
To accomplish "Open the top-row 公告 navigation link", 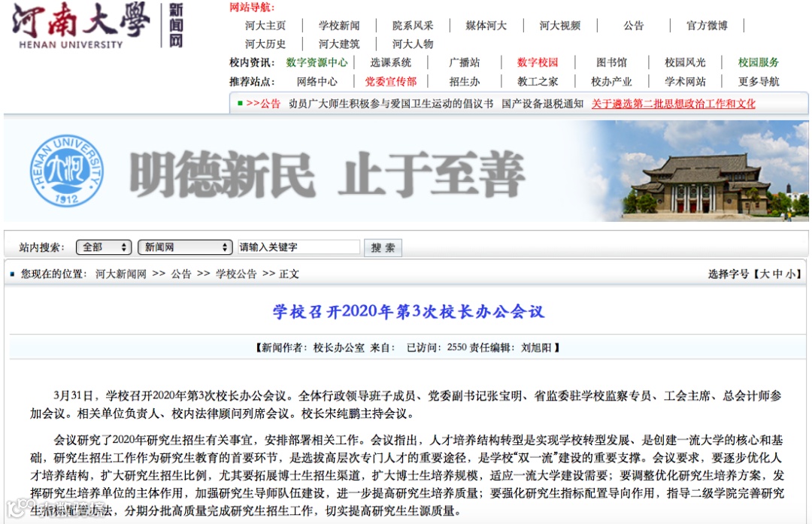I will coord(633,26).
